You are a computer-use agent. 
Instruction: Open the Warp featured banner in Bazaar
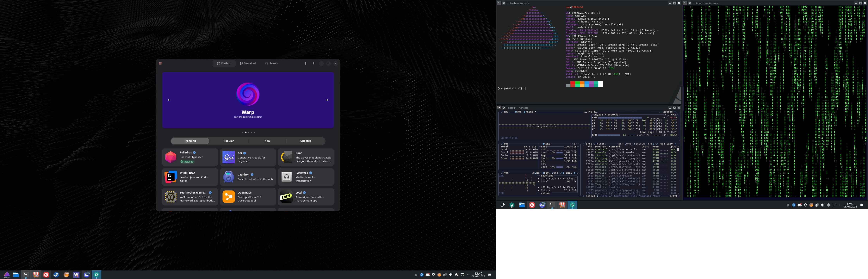(248, 100)
